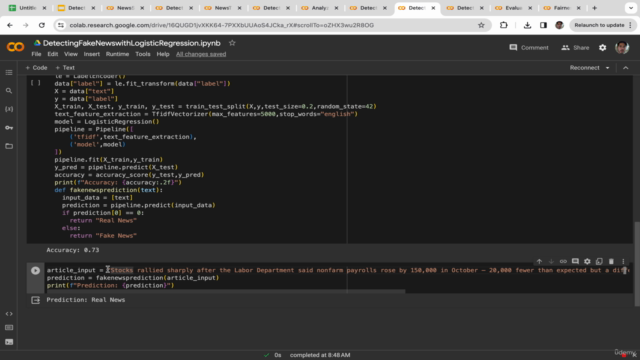Open more cell actions three-dot menu

(x=623, y=261)
